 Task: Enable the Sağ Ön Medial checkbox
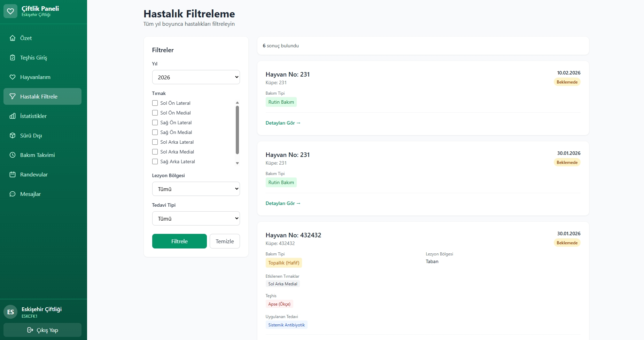155,132
